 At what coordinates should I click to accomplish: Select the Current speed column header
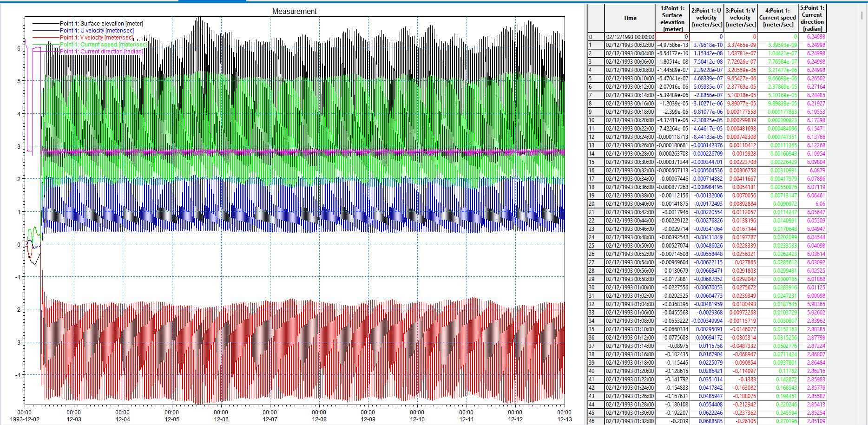pyautogui.click(x=777, y=18)
